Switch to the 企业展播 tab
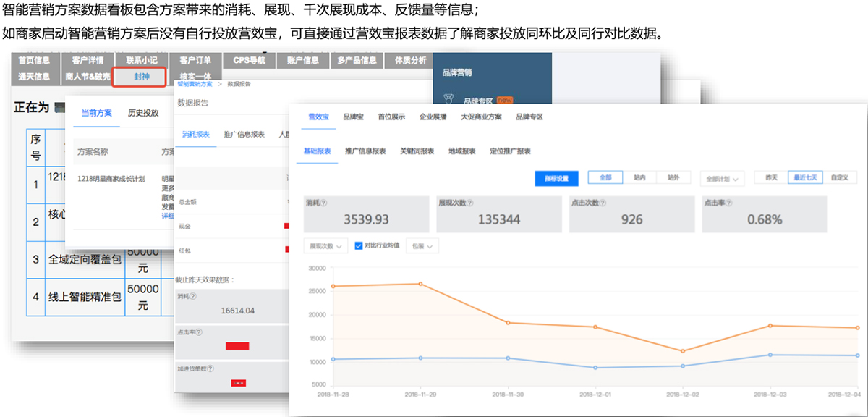 click(x=433, y=117)
